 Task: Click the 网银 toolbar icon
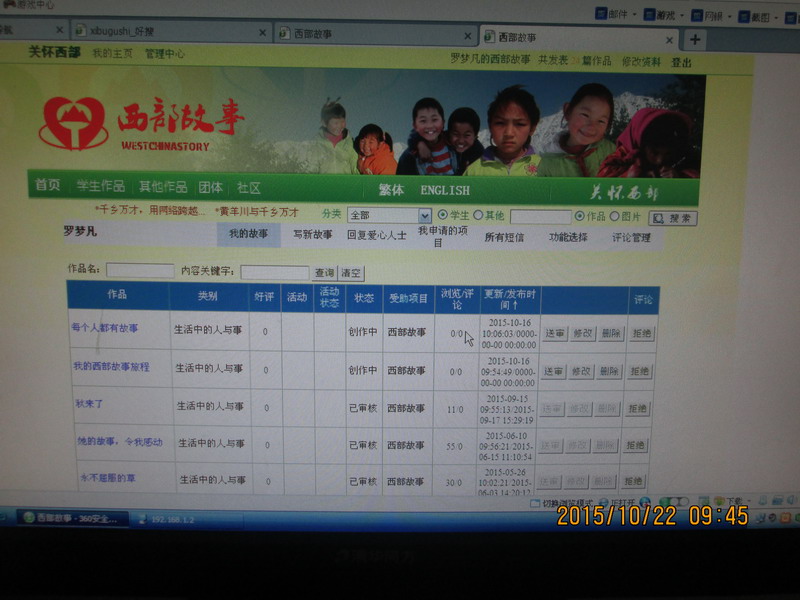[x=706, y=16]
